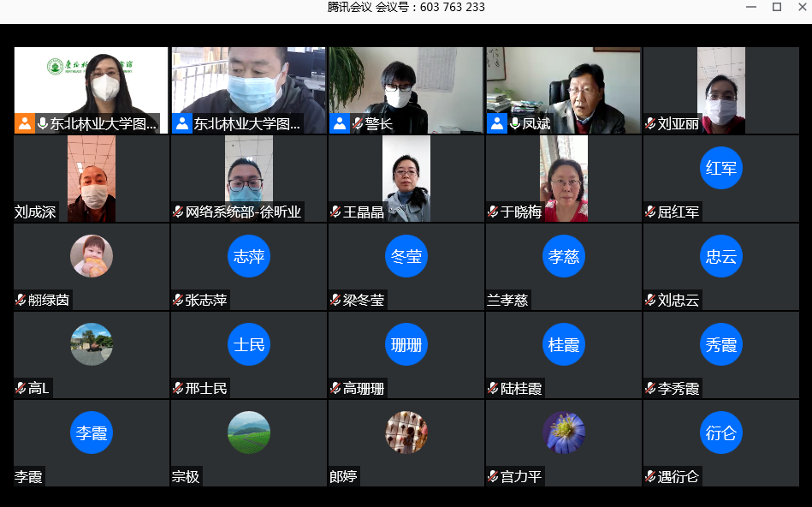Click the 网络系统部-徐昕业 name label
812x507 pixels.
click(x=243, y=212)
